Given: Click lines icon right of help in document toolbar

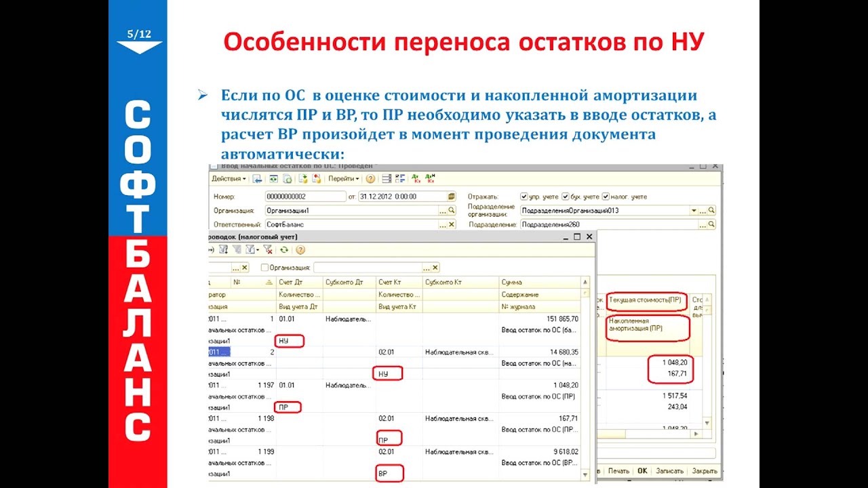Looking at the screenshot, I should coord(387,179).
